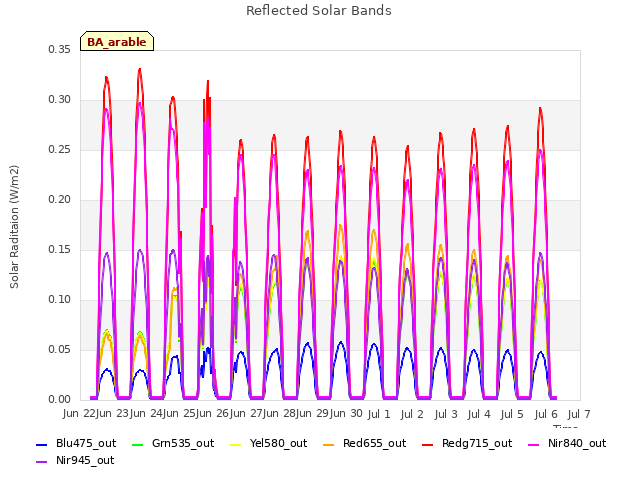This screenshot has height=480, width=640.
Task: Click the green Grn535_out legend swatch
Action: point(138,444)
